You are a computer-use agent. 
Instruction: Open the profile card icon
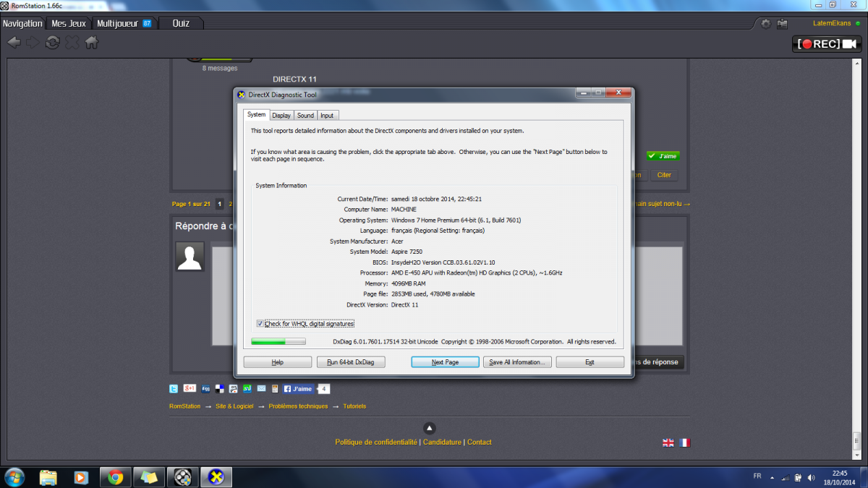[782, 24]
